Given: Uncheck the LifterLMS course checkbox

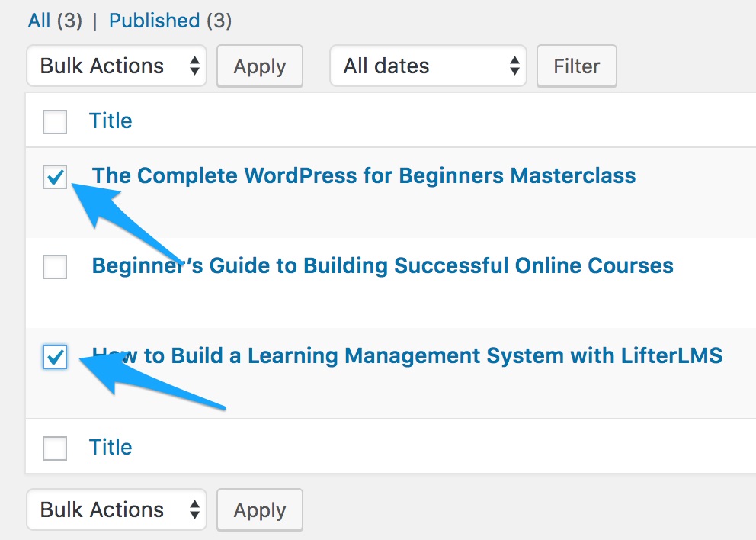Looking at the screenshot, I should tap(55, 357).
